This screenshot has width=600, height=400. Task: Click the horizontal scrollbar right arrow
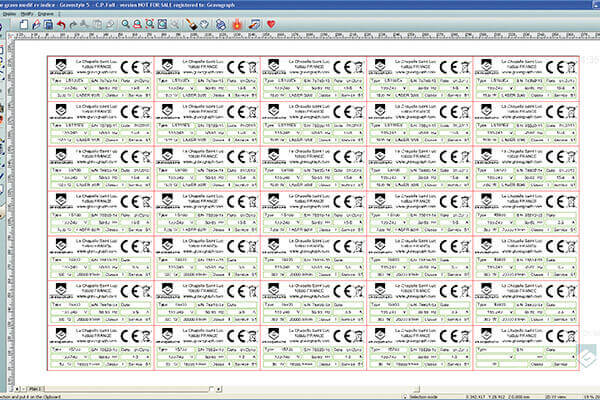(218, 389)
